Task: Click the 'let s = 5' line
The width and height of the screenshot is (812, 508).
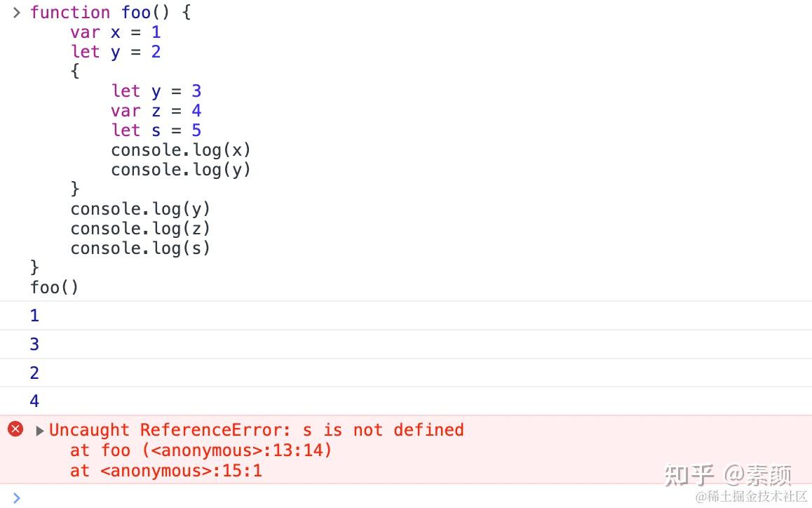Action: [x=156, y=130]
